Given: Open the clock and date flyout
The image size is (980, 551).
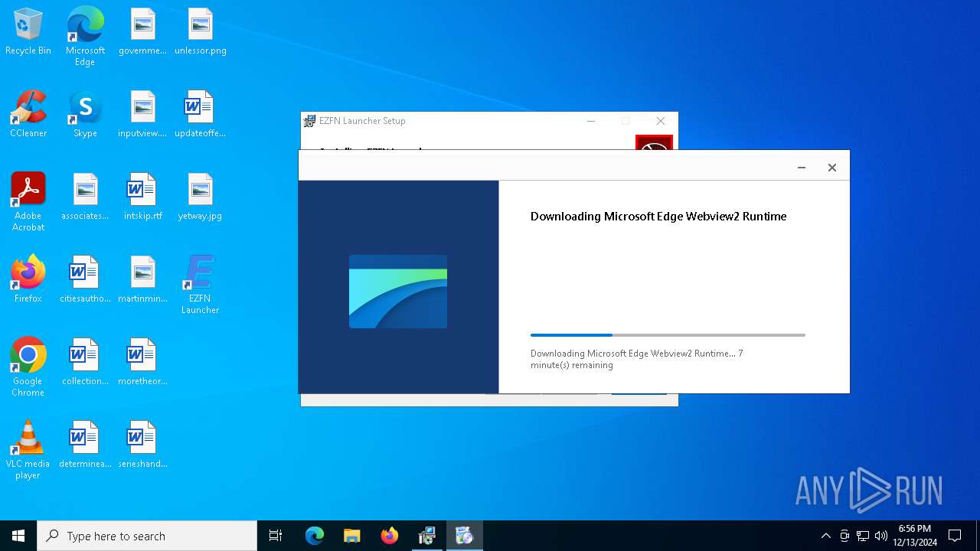Looking at the screenshot, I should 914,536.
